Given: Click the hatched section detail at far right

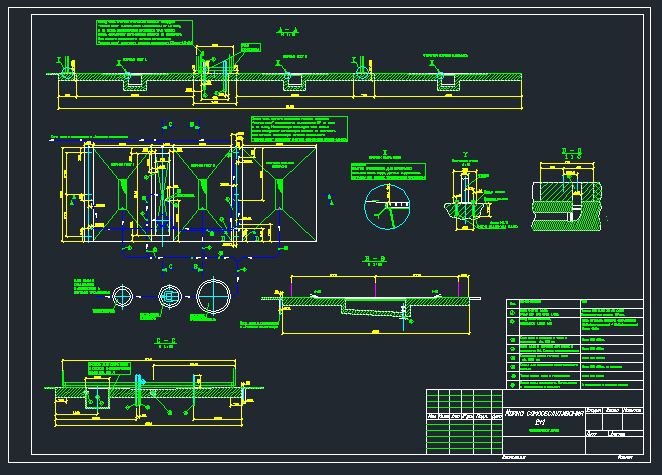Looking at the screenshot, I should pos(567,200).
